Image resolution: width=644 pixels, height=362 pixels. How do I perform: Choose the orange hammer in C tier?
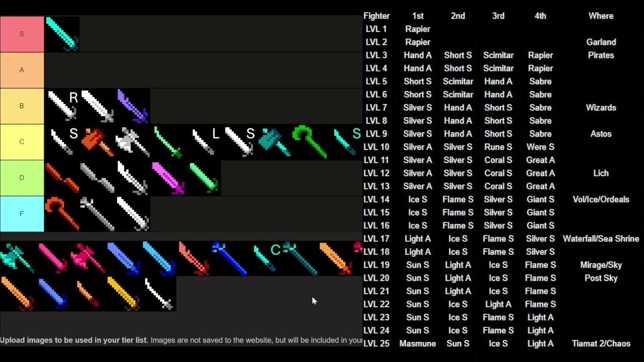97,141
